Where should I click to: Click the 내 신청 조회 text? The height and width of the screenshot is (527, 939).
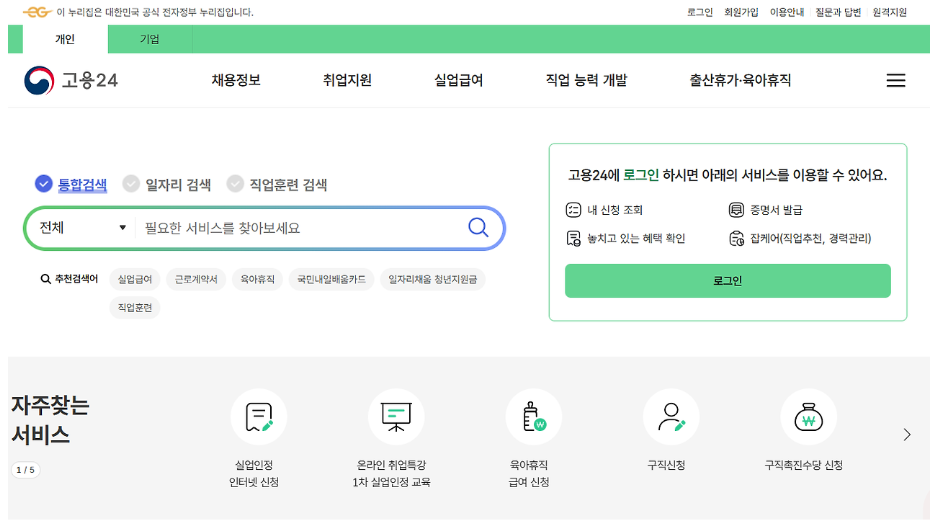615,210
